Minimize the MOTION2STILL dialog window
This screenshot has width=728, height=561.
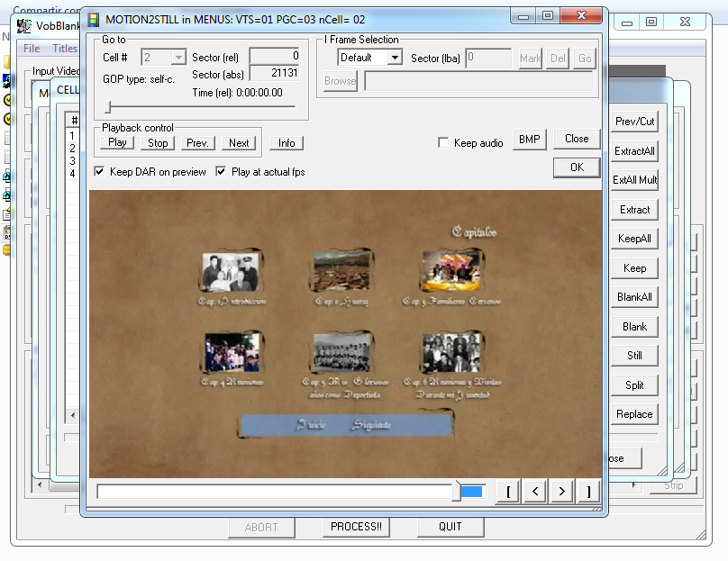coord(523,16)
